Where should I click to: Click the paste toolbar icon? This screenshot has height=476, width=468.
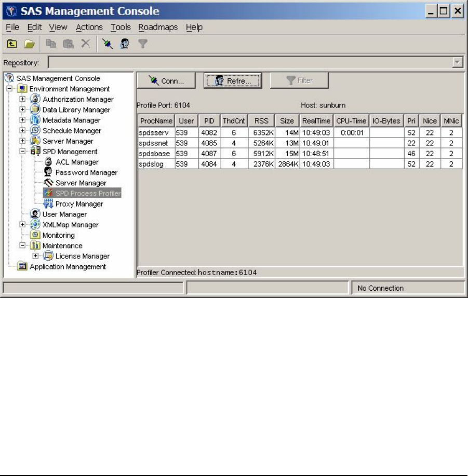[69, 44]
